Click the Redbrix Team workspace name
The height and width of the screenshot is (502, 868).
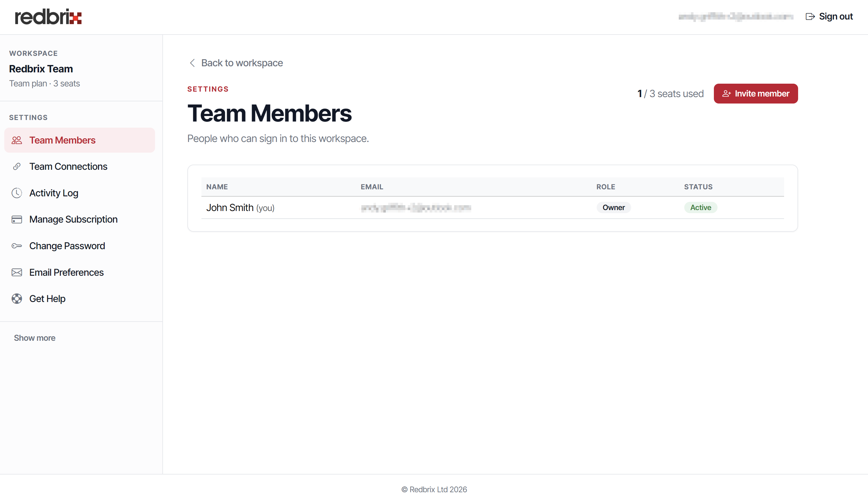41,69
